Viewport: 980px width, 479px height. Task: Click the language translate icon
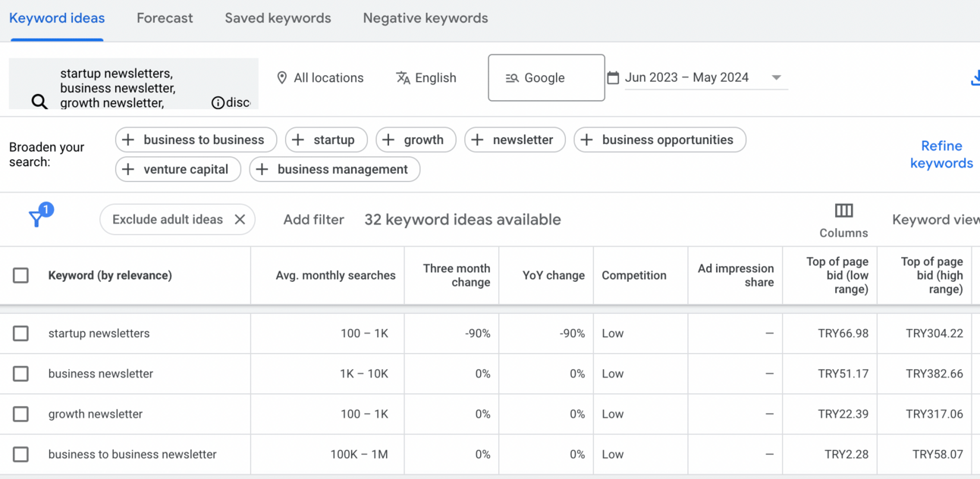click(x=403, y=78)
